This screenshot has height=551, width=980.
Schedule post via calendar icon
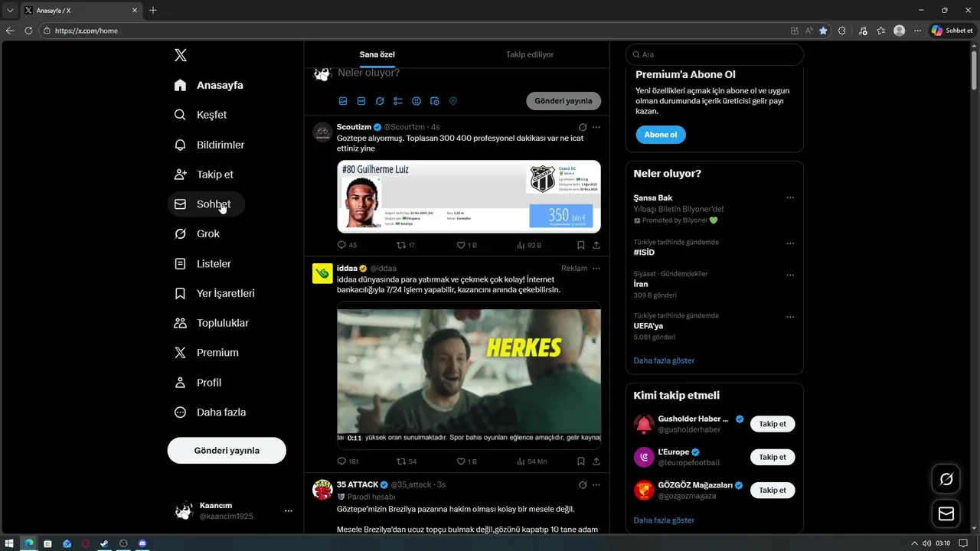tap(435, 101)
